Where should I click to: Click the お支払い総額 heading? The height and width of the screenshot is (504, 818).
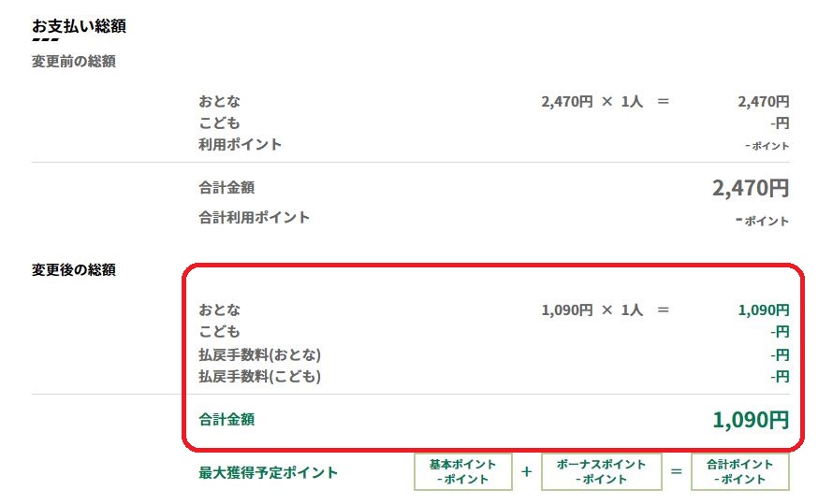[x=79, y=26]
